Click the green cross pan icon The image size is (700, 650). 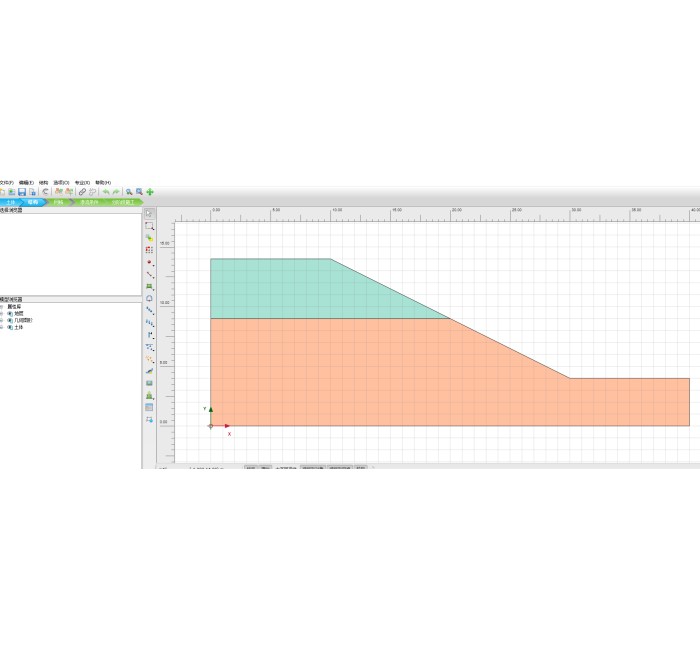pyautogui.click(x=150, y=192)
